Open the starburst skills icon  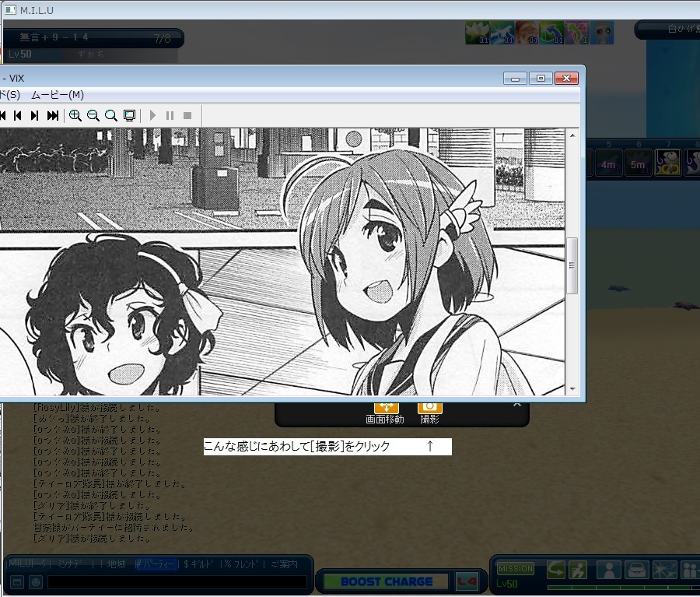(x=664, y=571)
